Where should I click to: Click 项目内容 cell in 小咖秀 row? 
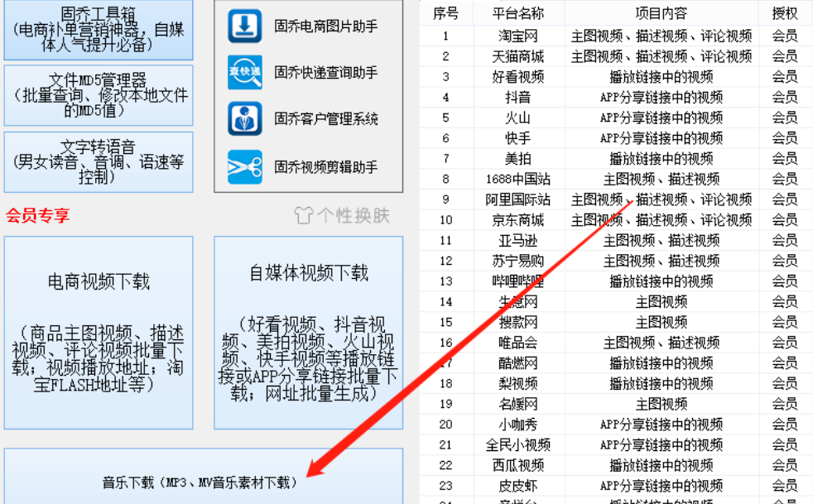pos(661,425)
